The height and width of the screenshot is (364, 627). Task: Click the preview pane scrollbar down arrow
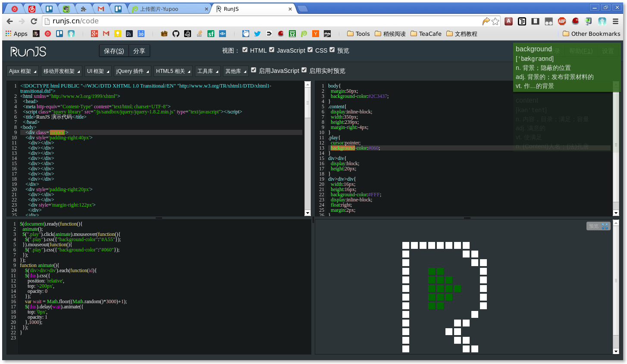[616, 351]
